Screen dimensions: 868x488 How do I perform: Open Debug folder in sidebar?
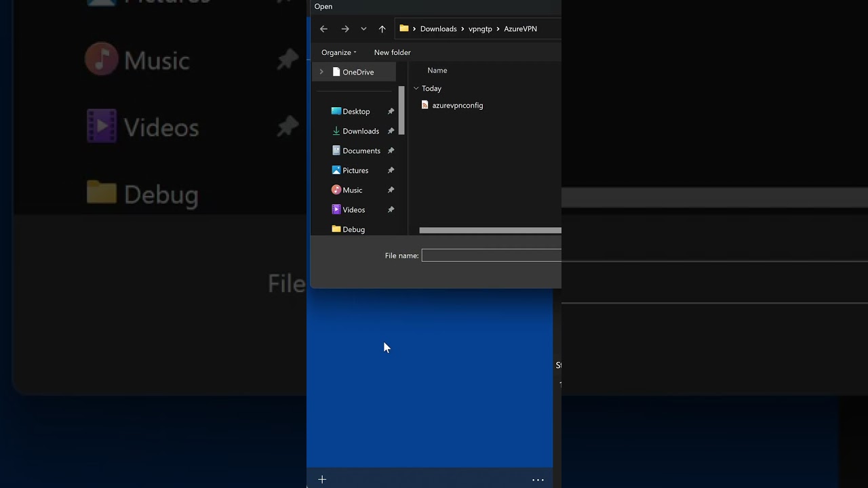coord(348,229)
